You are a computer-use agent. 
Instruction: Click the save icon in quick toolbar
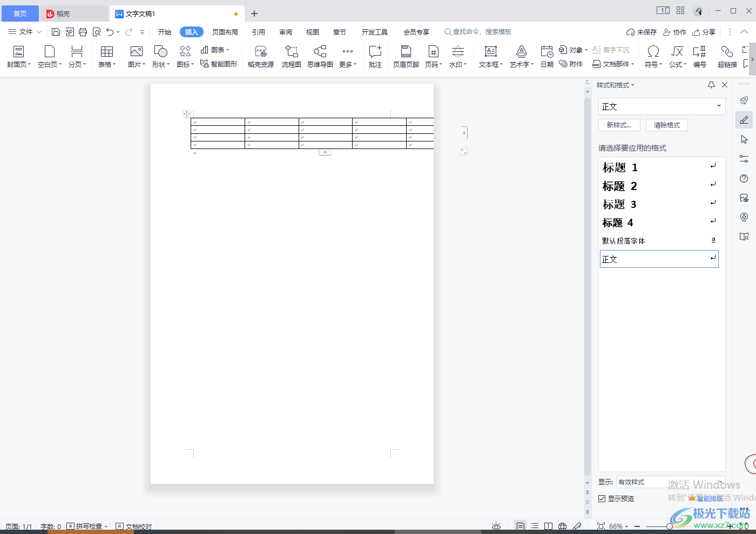coord(56,32)
